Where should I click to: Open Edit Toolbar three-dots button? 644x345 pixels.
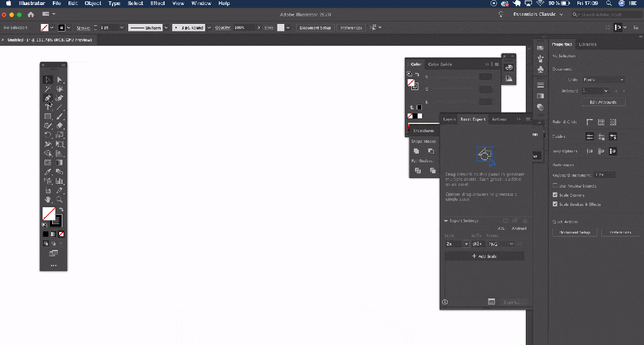click(x=53, y=266)
